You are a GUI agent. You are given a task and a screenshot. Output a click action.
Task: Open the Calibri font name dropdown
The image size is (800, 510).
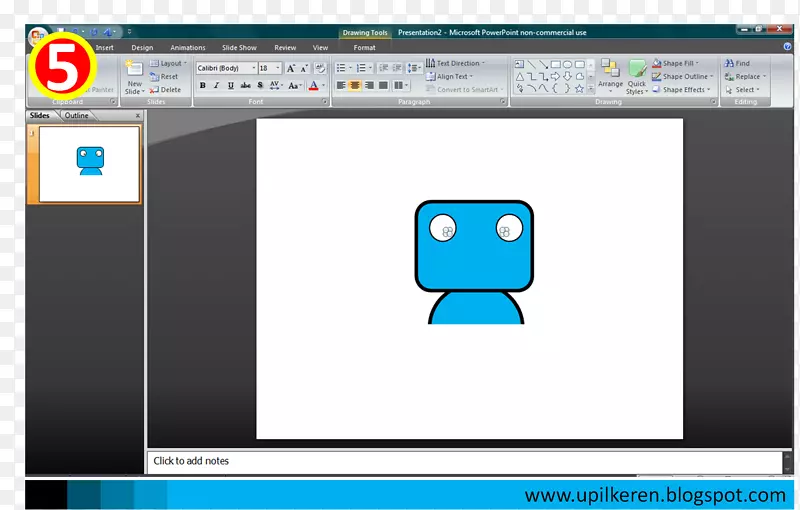coord(226,68)
